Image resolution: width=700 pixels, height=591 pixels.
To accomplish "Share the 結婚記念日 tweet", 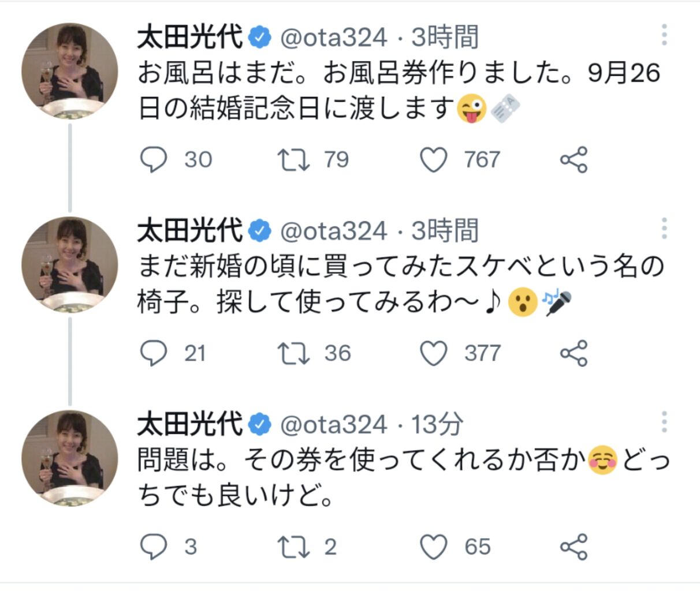I will (x=574, y=160).
